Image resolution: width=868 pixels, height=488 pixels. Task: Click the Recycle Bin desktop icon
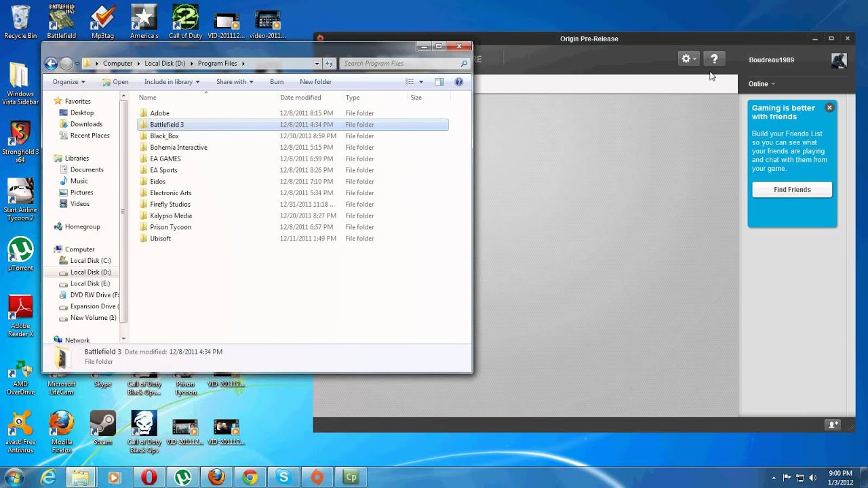point(20,22)
